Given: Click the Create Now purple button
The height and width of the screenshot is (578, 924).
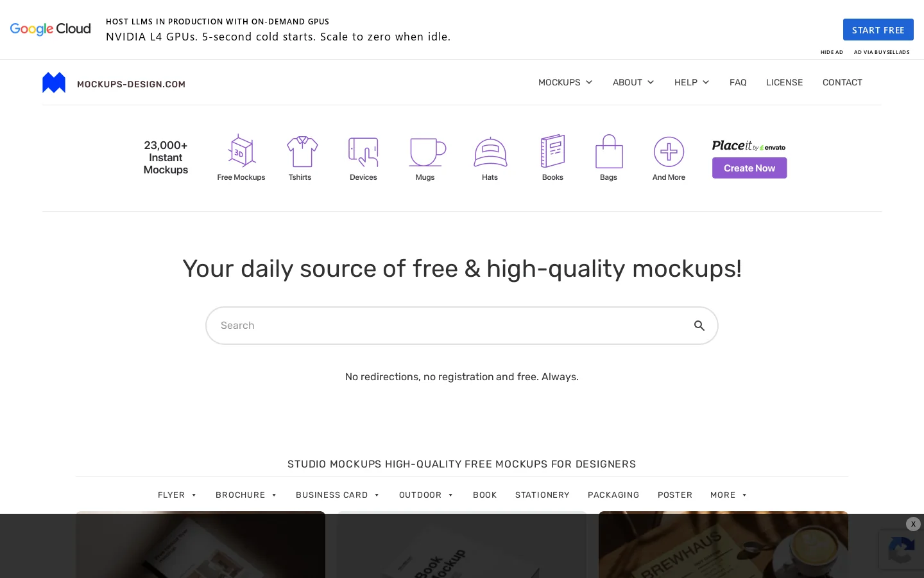Looking at the screenshot, I should coord(749,168).
